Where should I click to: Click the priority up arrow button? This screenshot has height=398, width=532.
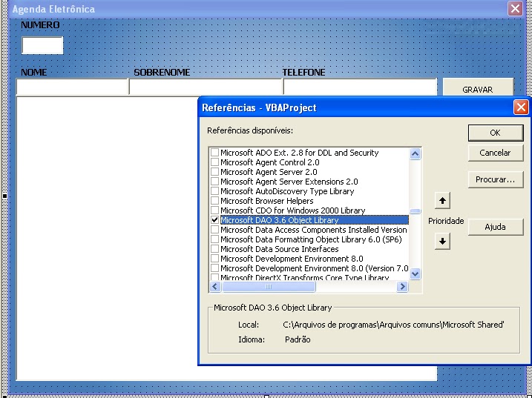pyautogui.click(x=442, y=201)
